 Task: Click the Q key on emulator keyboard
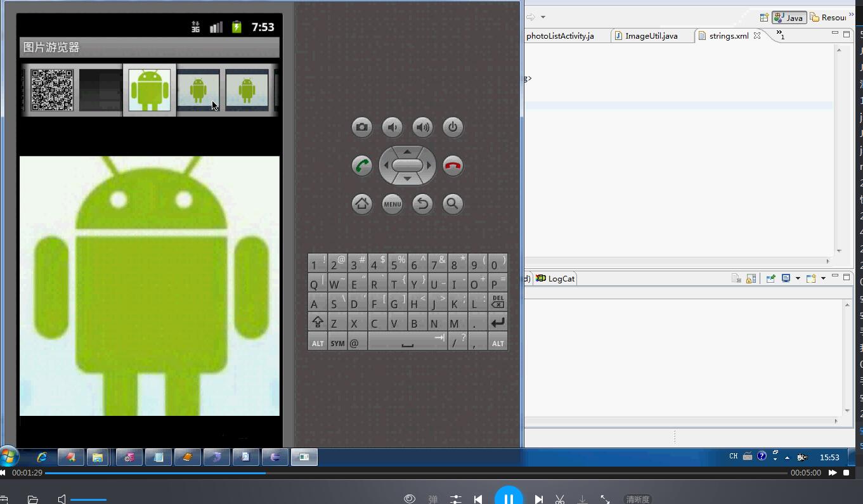[318, 283]
